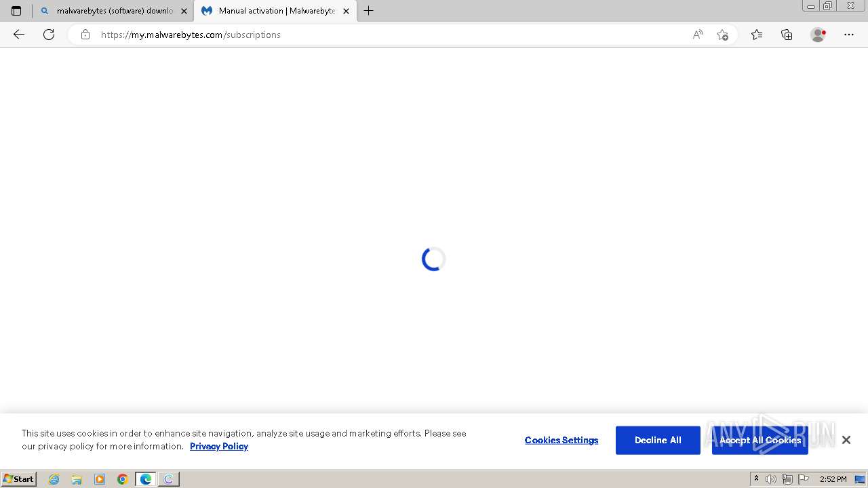Screen dimensions: 868x488
Task: Open the network status tray icon
Action: pos(787,479)
